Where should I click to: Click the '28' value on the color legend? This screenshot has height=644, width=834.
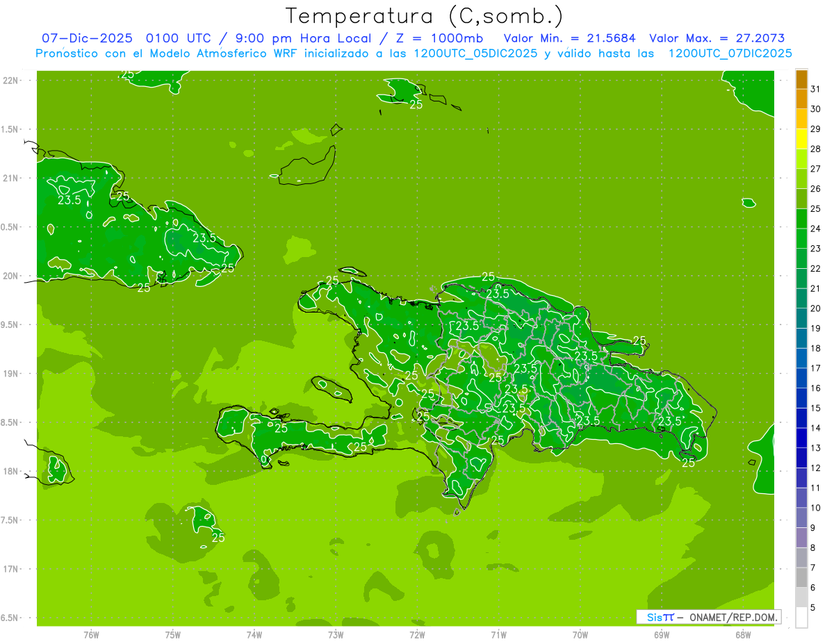pyautogui.click(x=815, y=149)
